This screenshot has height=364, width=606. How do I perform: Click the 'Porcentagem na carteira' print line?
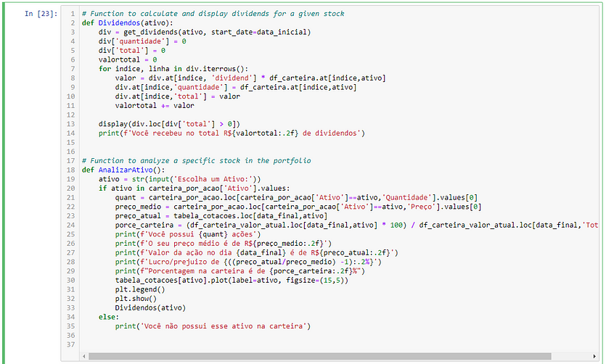click(x=240, y=271)
